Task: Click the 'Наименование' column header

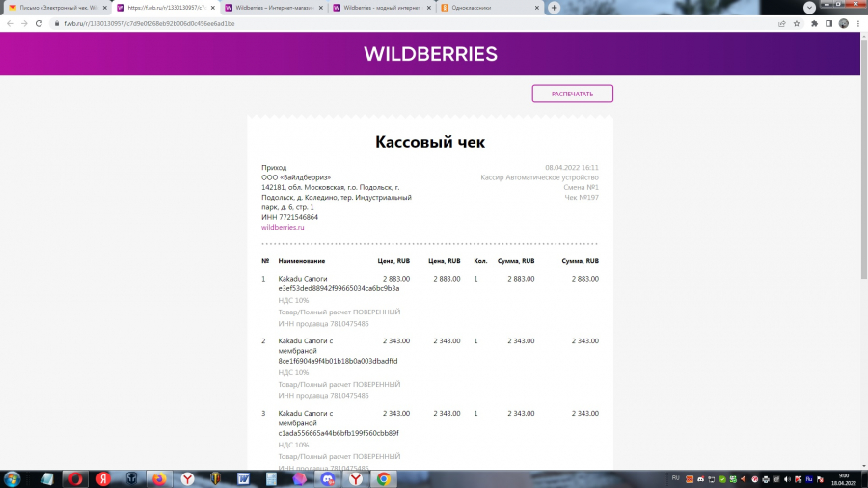Action: pos(302,261)
